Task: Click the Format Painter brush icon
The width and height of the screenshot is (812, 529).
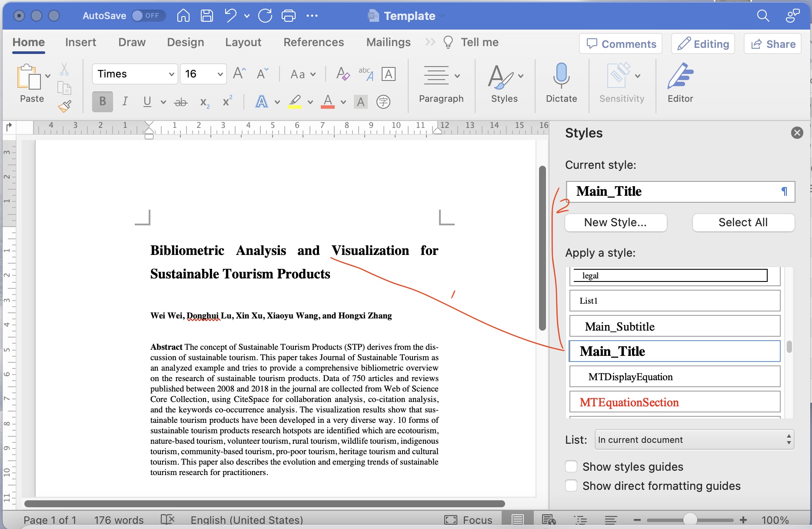Action: [64, 106]
